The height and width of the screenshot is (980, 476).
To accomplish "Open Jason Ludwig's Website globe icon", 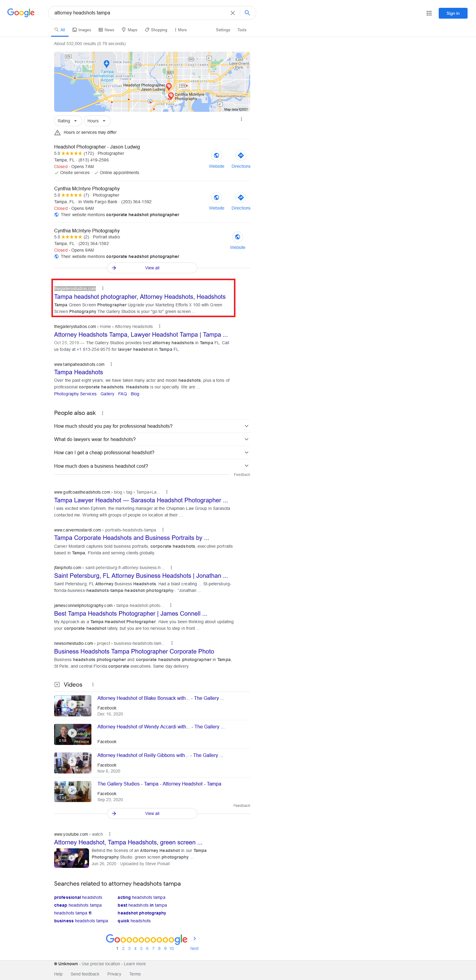I will coord(217,156).
